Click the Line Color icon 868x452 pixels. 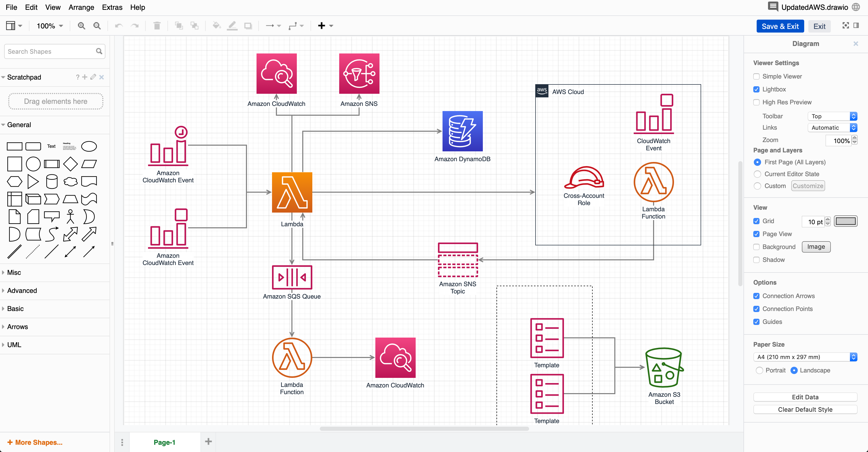click(232, 26)
